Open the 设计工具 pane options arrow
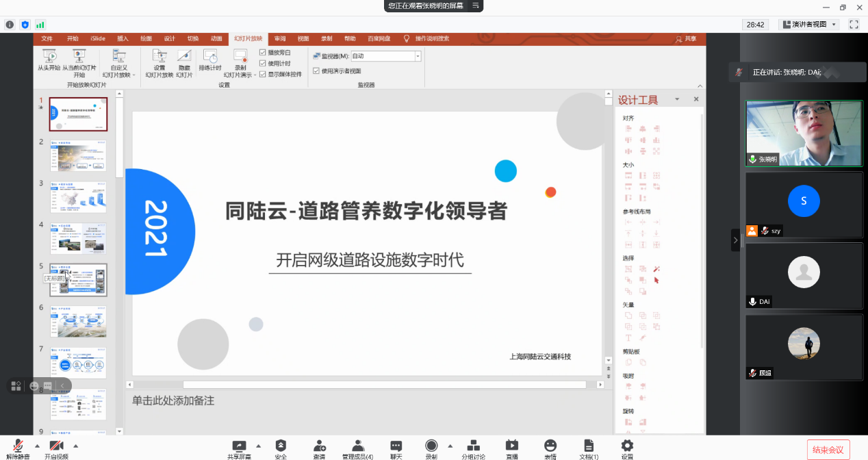Image resolution: width=868 pixels, height=460 pixels. [677, 100]
